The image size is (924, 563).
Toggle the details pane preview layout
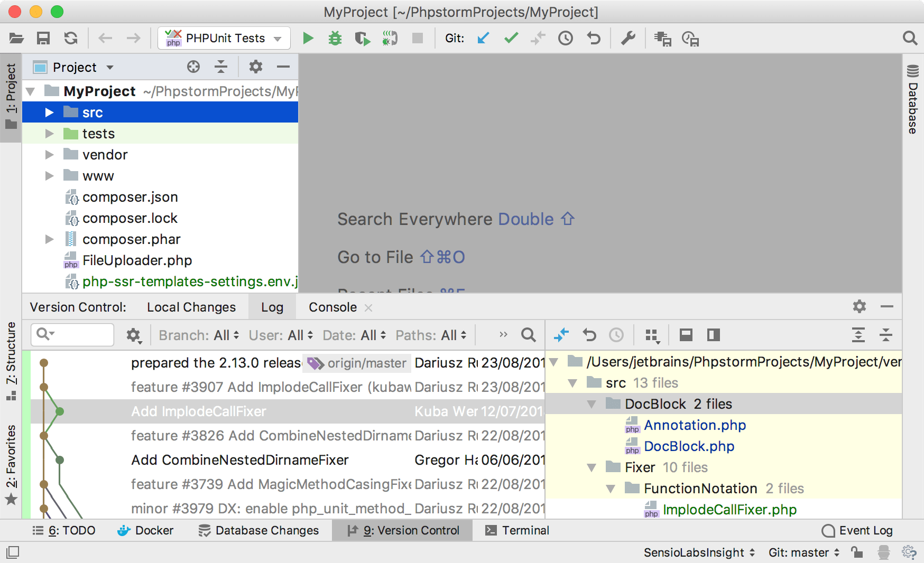[x=686, y=335]
